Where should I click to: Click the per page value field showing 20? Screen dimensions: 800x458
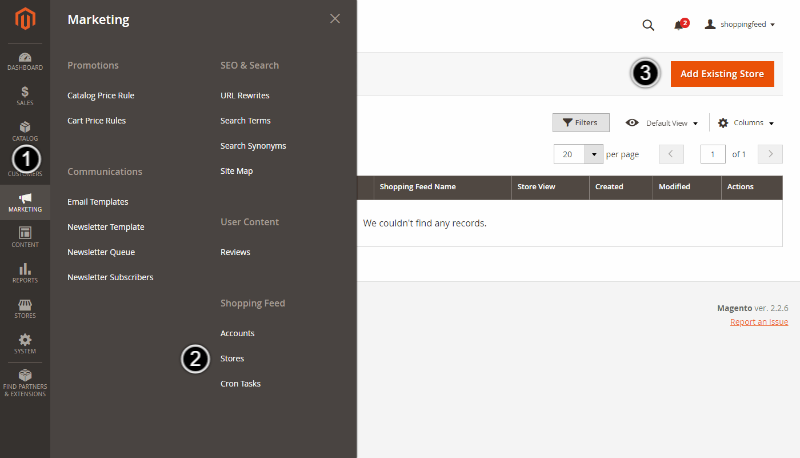[x=569, y=154]
